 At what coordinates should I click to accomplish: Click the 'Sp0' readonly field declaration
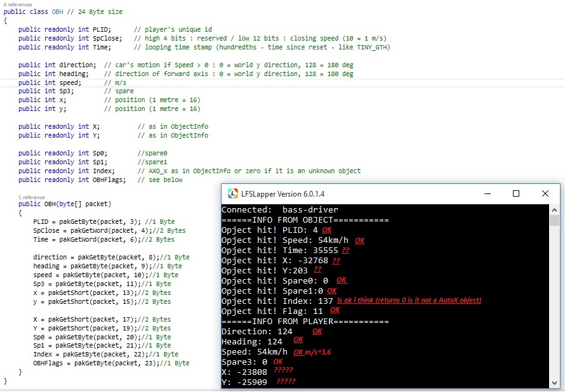(63, 153)
